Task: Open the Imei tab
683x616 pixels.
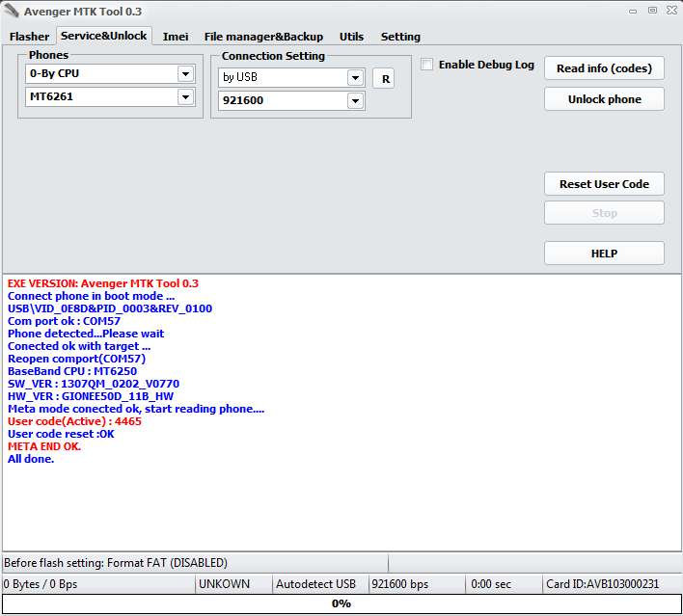Action: pyautogui.click(x=176, y=37)
